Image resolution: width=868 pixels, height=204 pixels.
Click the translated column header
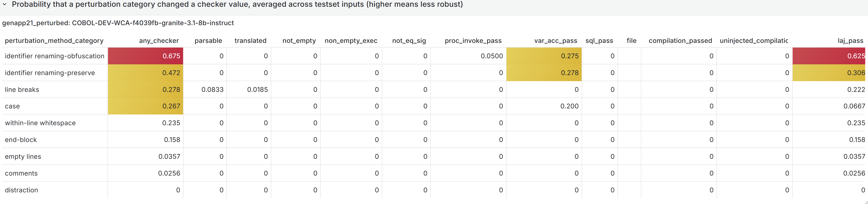[x=250, y=41]
